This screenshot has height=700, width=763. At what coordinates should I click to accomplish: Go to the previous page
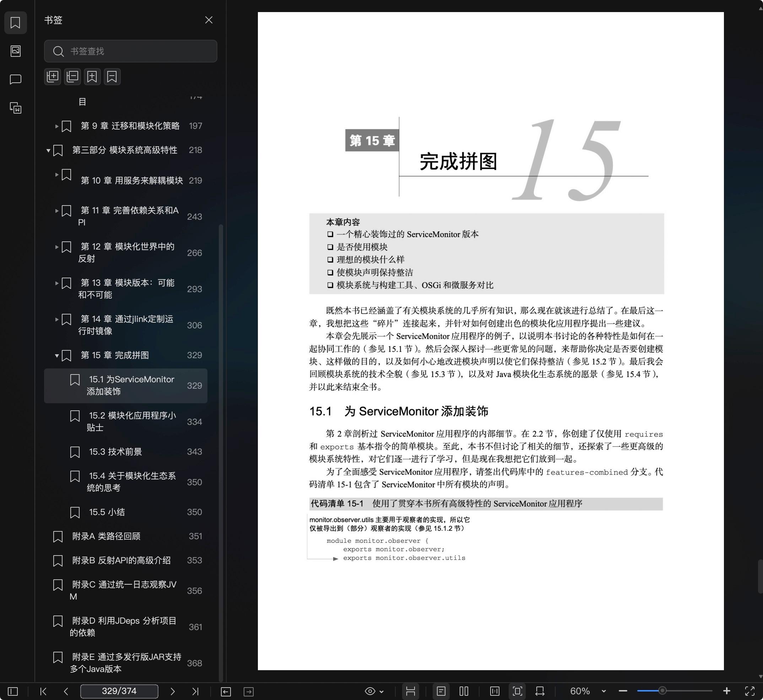tap(66, 692)
